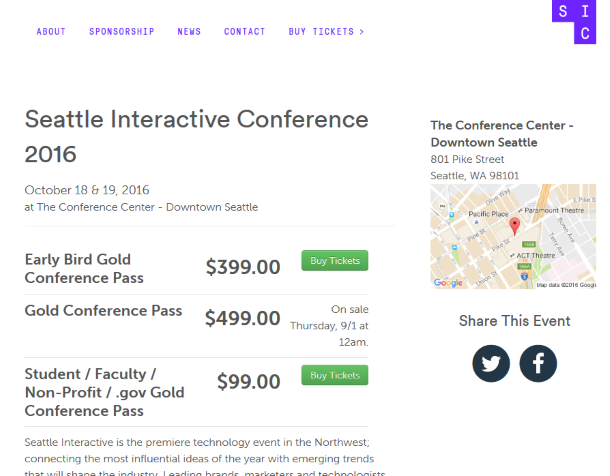
Task: Click The Conference Center venue name
Action: [x=502, y=134]
